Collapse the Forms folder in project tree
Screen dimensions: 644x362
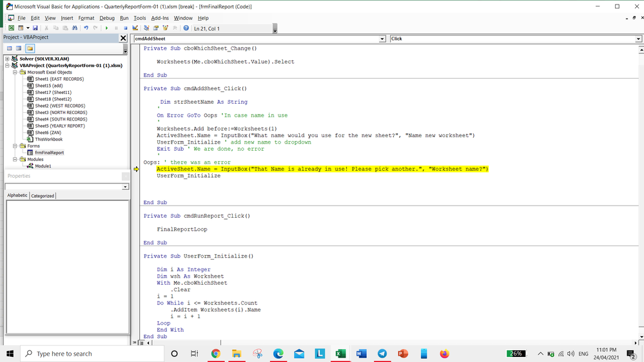click(15, 146)
